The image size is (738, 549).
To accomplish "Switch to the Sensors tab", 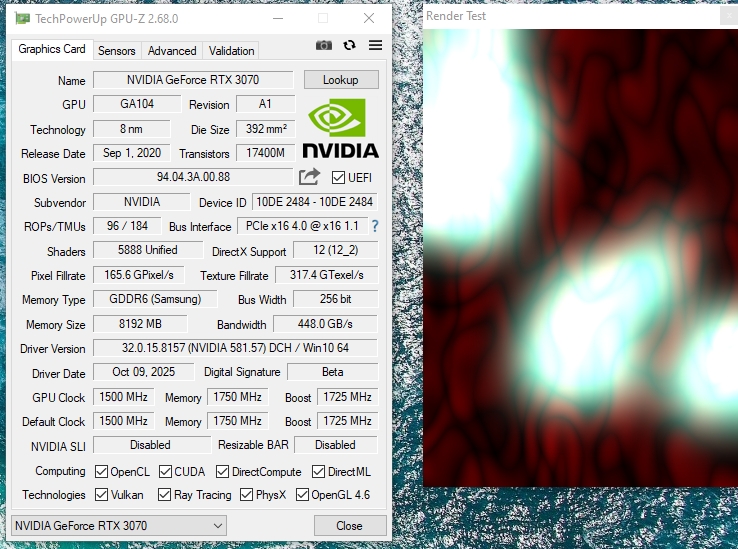I will point(117,51).
